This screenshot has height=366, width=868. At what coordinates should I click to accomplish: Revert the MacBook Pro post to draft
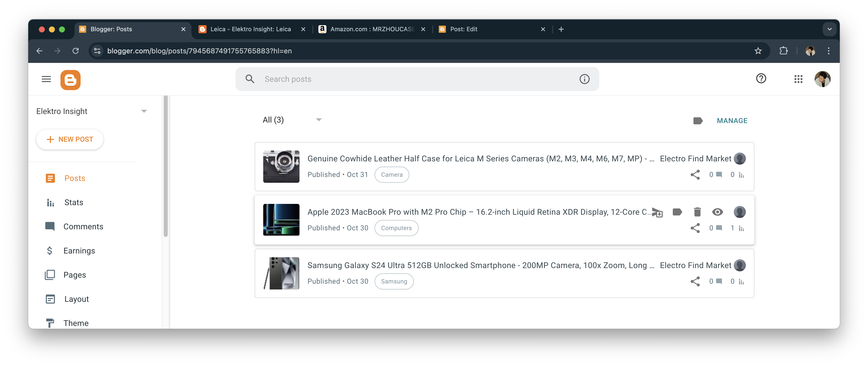pyautogui.click(x=657, y=212)
